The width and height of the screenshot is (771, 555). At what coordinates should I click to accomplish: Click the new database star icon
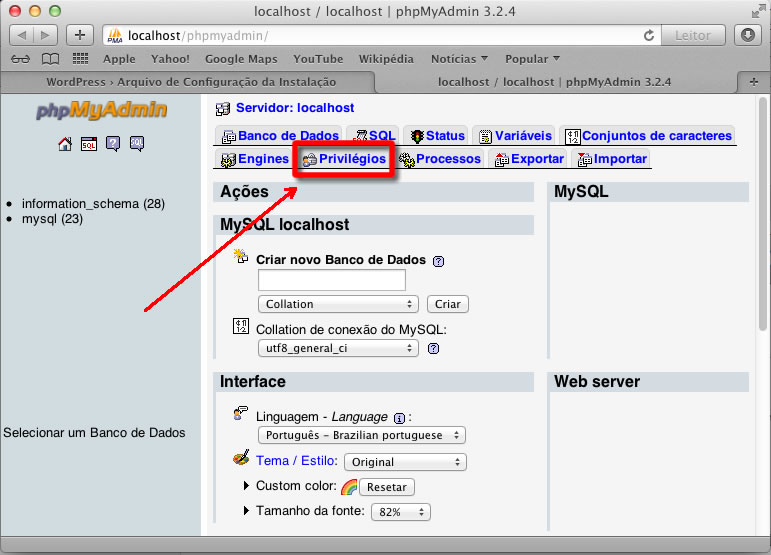click(240, 256)
